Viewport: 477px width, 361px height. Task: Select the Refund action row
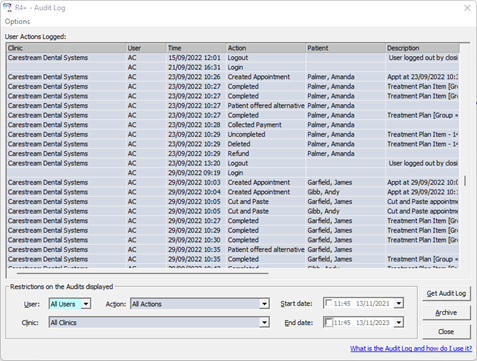(x=233, y=154)
